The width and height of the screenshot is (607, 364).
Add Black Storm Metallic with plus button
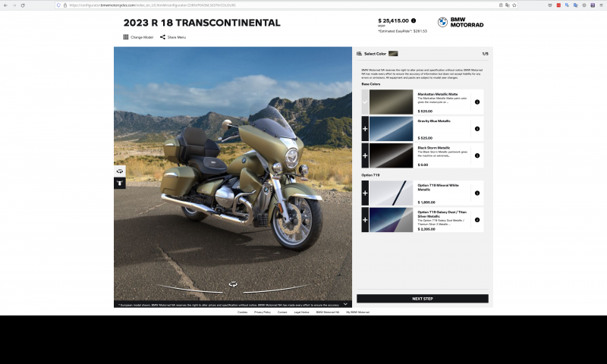click(x=365, y=155)
